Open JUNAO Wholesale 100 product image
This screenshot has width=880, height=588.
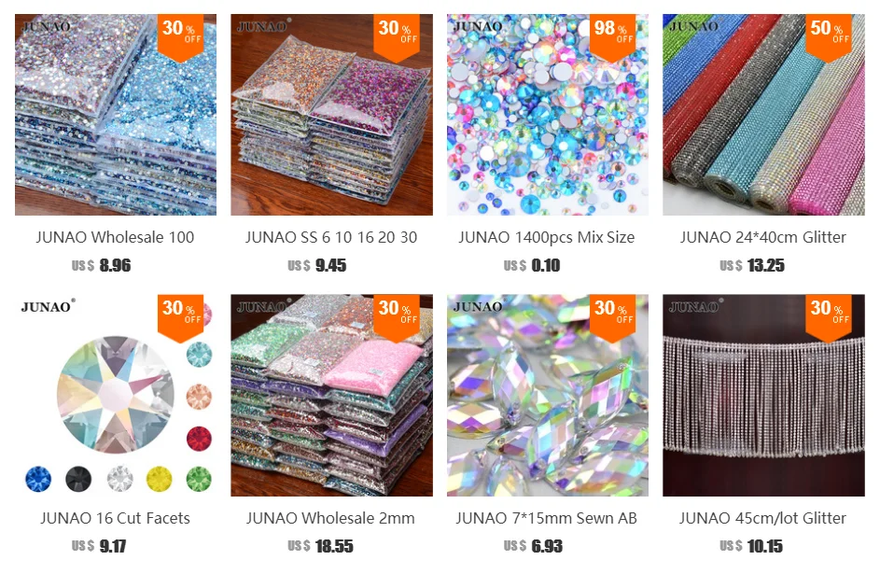coord(116,115)
